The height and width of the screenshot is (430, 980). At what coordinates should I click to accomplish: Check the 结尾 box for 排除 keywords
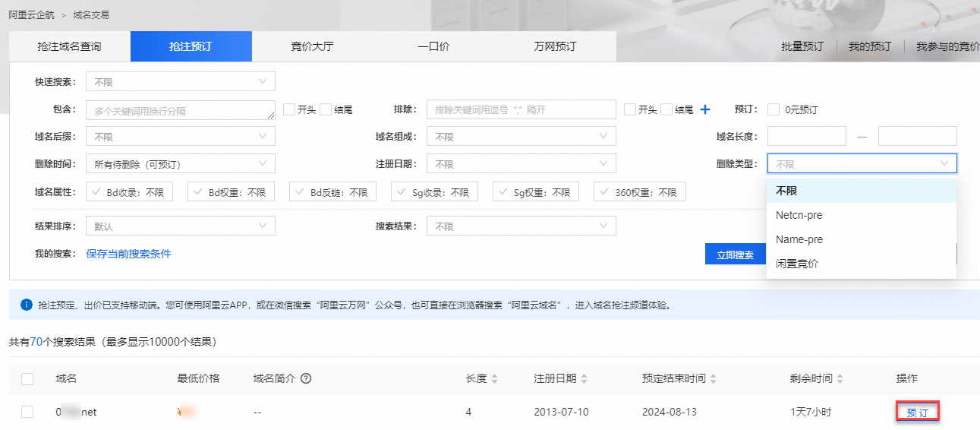pos(666,109)
